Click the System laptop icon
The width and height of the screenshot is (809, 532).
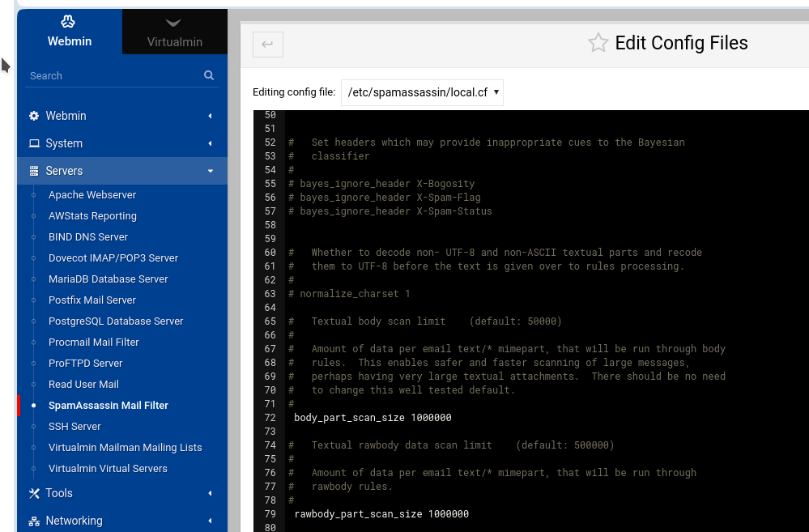coord(34,143)
